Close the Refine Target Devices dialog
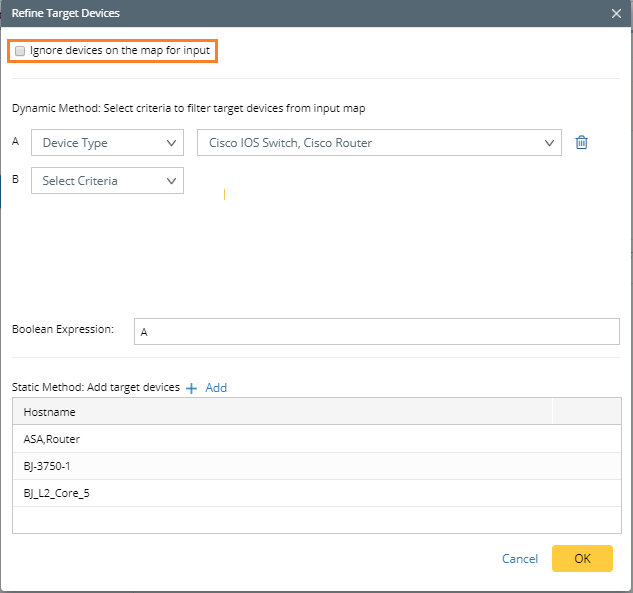This screenshot has width=633, height=593. [616, 13]
